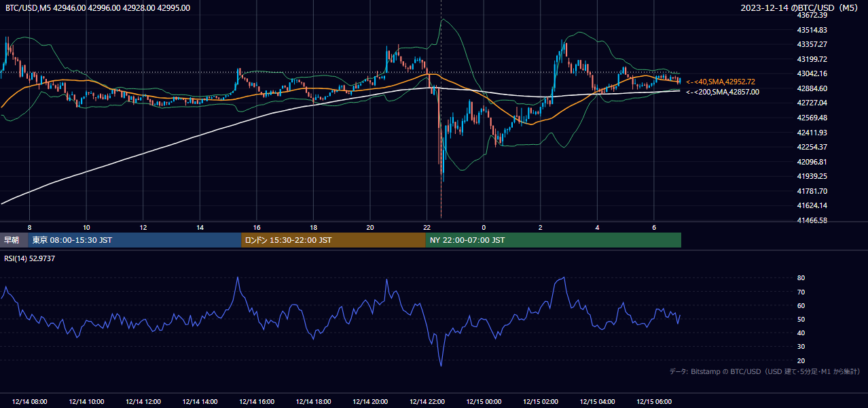
Task: Click the bottom date label 12/15 02:00
Action: point(541,402)
